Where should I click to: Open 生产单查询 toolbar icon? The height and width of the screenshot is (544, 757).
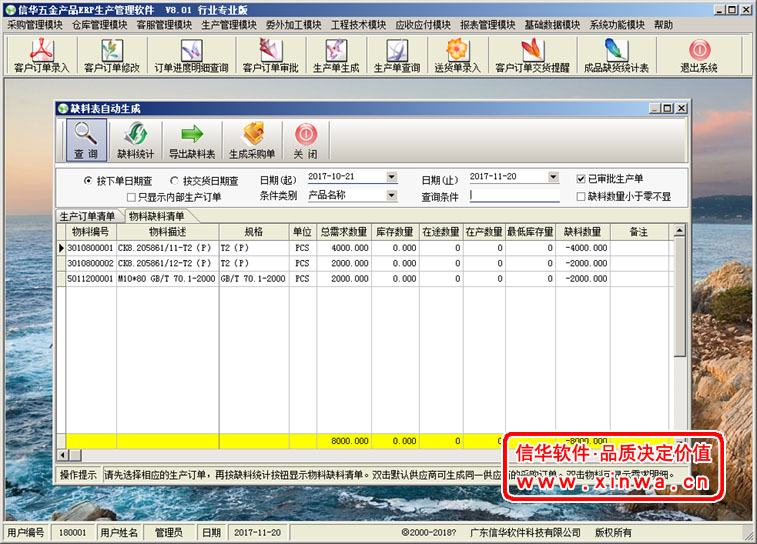pos(397,56)
